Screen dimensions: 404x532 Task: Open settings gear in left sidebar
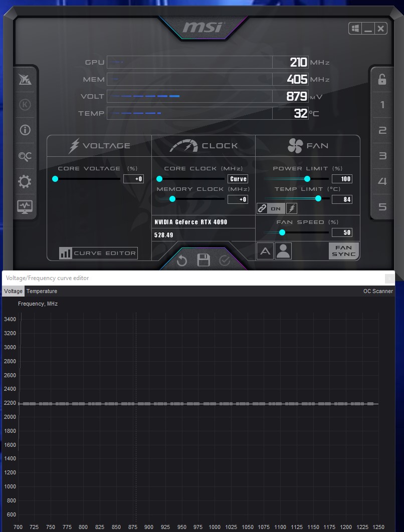[25, 181]
